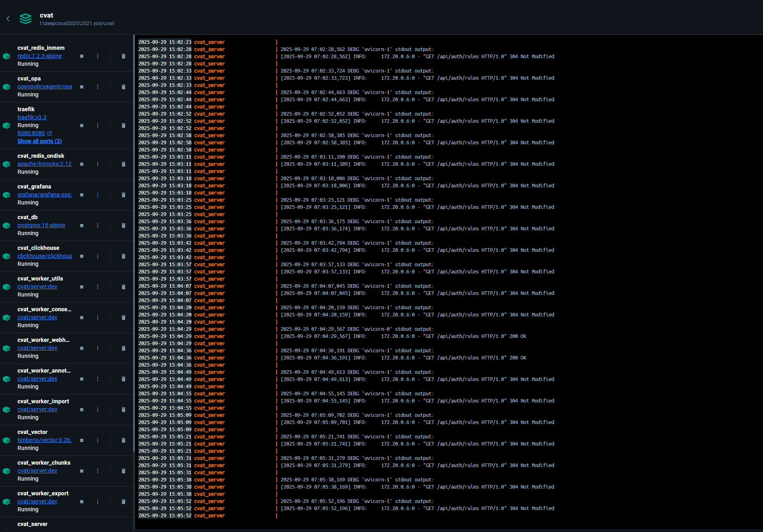This screenshot has width=763, height=532.
Task: Delete the cvat_clickhouse container
Action: [124, 256]
